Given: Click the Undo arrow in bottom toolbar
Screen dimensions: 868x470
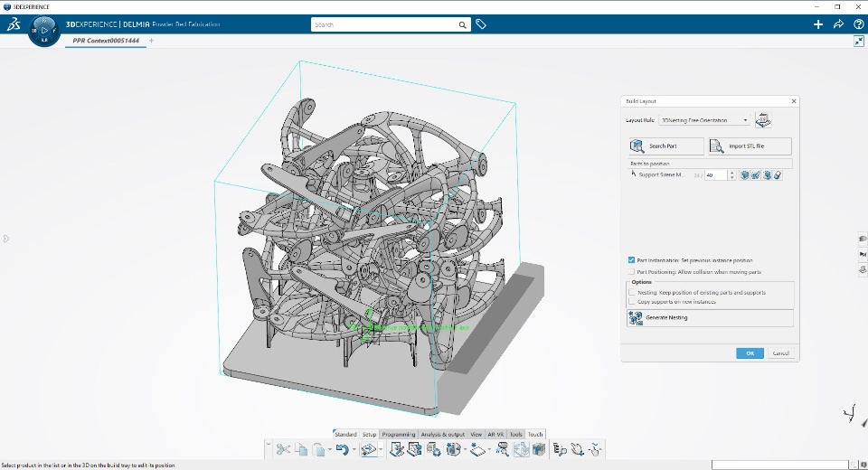Looking at the screenshot, I should click(x=342, y=449).
